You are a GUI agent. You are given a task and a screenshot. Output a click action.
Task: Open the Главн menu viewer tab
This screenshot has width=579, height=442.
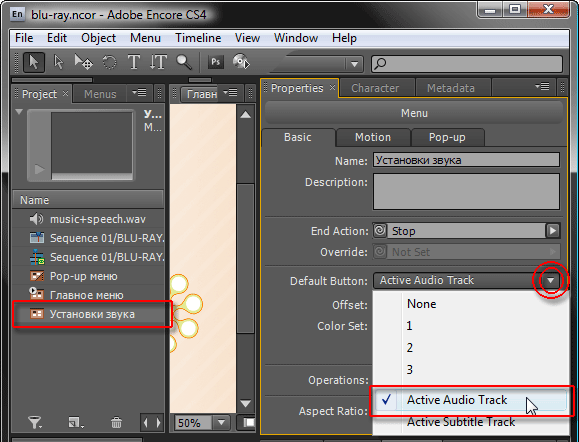(x=202, y=95)
